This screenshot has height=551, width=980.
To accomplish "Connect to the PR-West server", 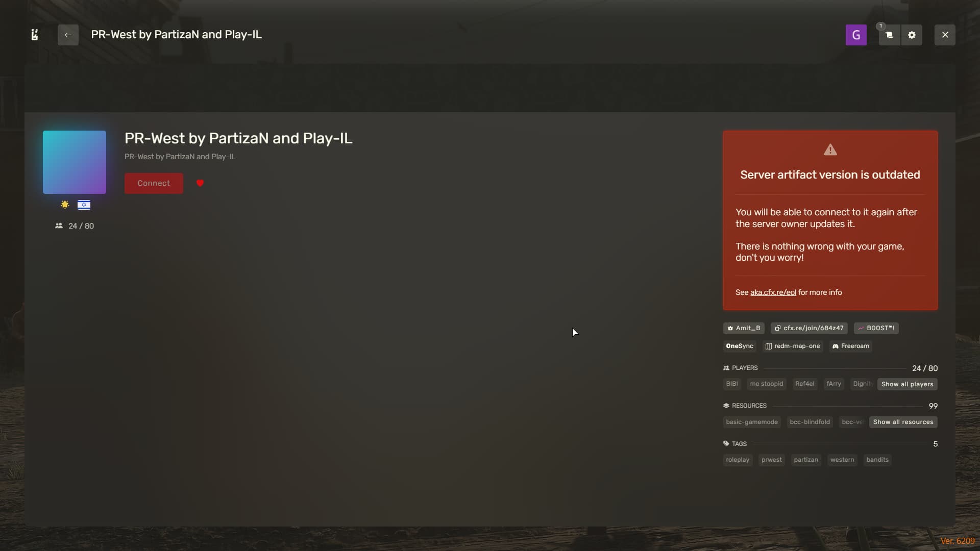I will tap(154, 183).
